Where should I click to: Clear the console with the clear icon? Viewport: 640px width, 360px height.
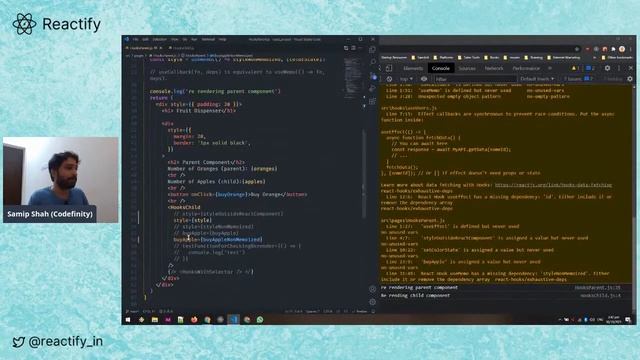(389, 79)
